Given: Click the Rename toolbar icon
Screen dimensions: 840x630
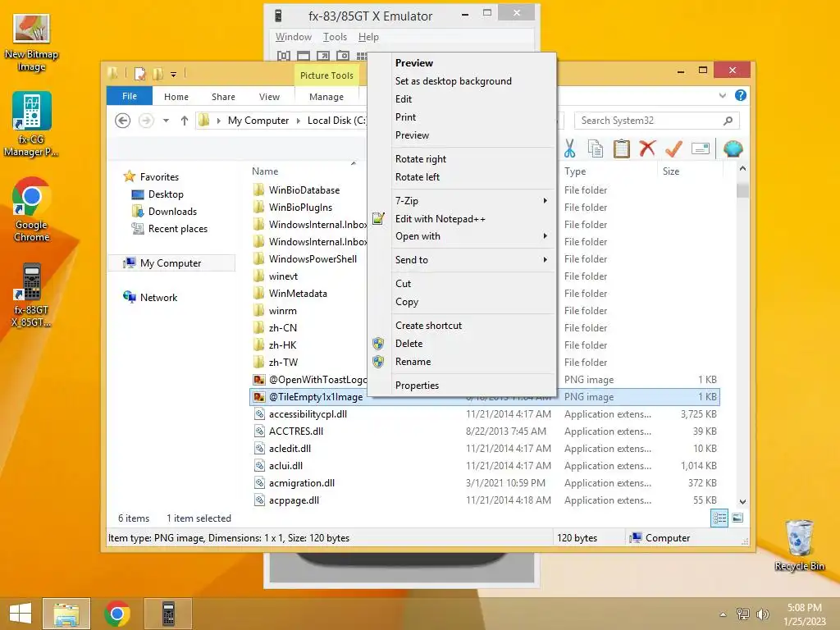Looking at the screenshot, I should point(701,148).
